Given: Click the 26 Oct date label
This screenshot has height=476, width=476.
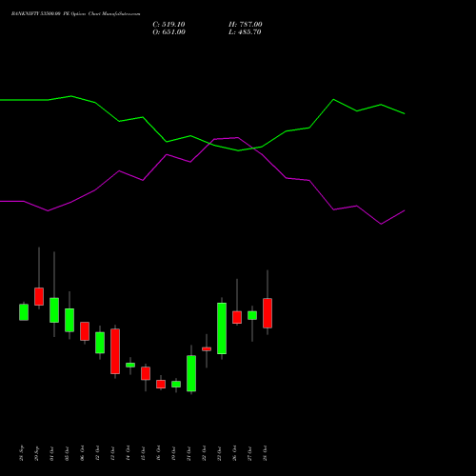Looking at the screenshot, I should click(234, 453).
